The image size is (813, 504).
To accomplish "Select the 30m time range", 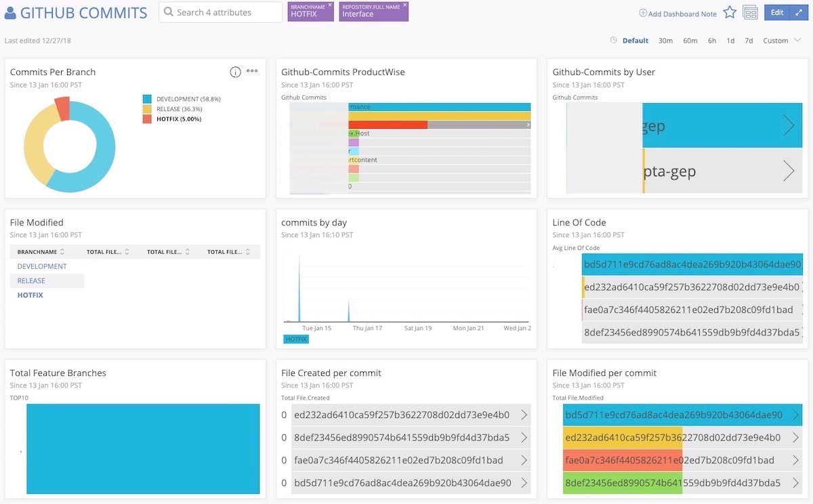I will coord(665,41).
